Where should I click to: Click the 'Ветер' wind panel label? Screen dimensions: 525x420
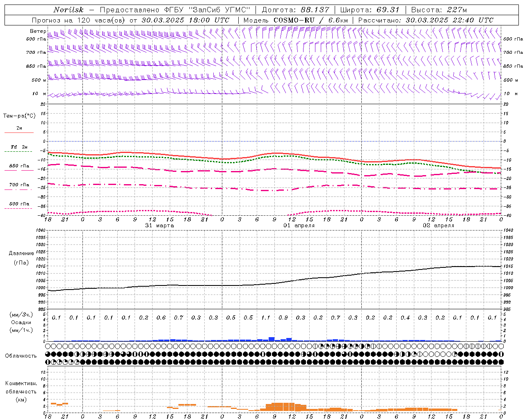(38, 31)
